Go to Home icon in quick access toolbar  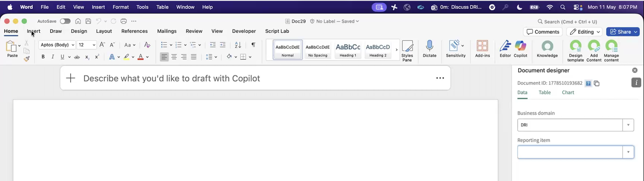click(x=78, y=21)
